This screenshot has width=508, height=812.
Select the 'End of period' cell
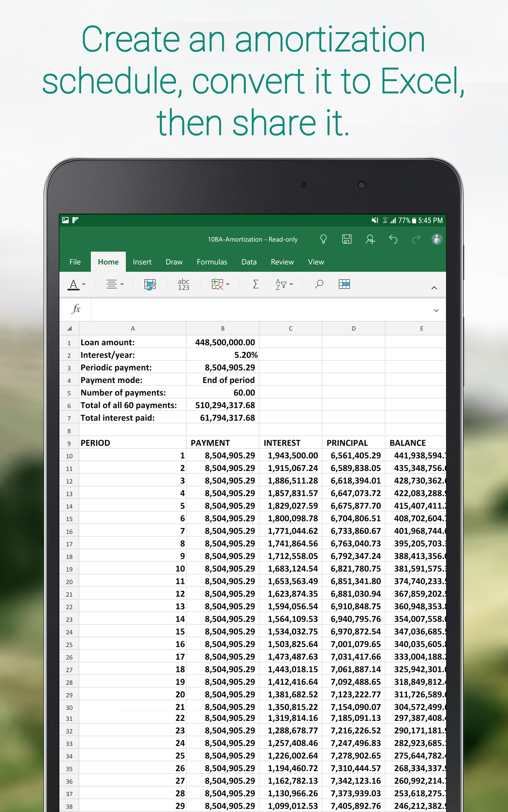point(223,380)
